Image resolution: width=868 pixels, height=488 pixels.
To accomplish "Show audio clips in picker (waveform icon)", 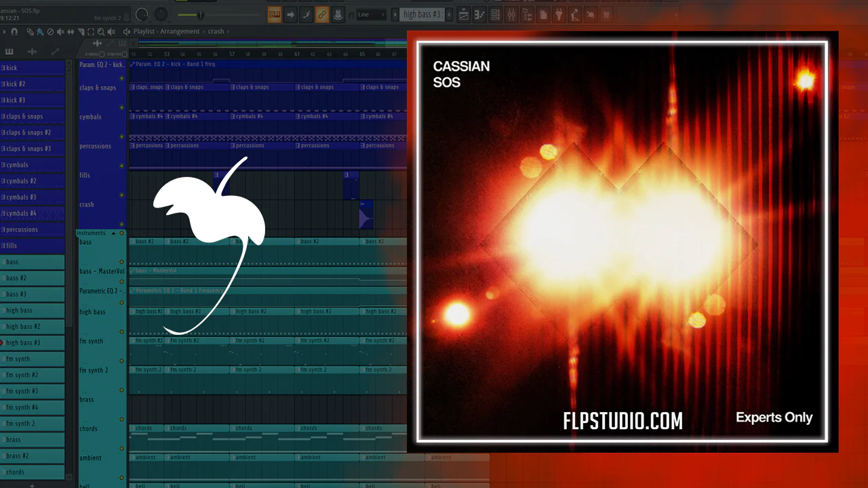I will click(32, 52).
